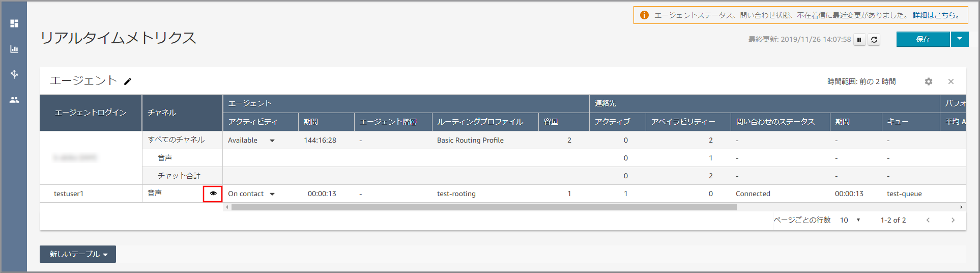Viewport: 980px width, 273px height.
Task: Edit the エージェント table title
Action: [x=128, y=81]
